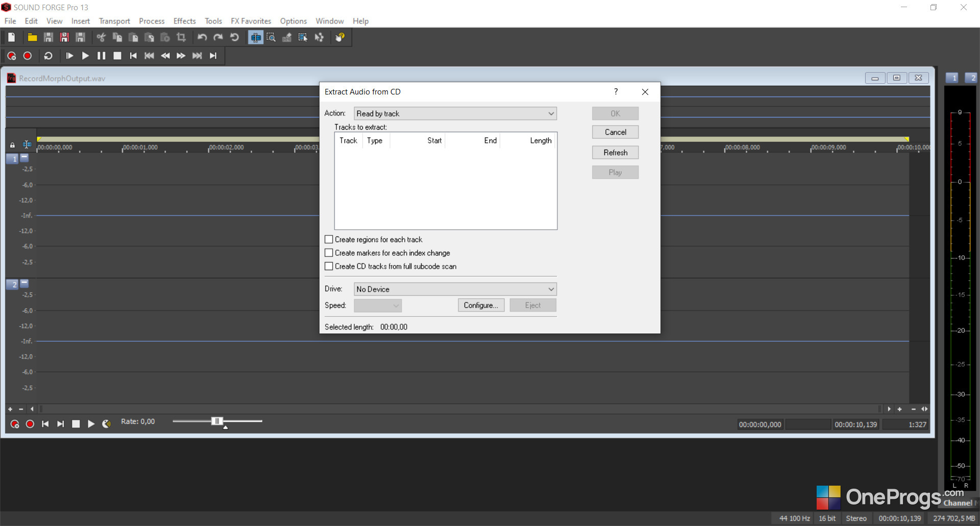Image resolution: width=980 pixels, height=526 pixels.
Task: Click the Scrub control icon beside Rate
Action: coord(106,424)
